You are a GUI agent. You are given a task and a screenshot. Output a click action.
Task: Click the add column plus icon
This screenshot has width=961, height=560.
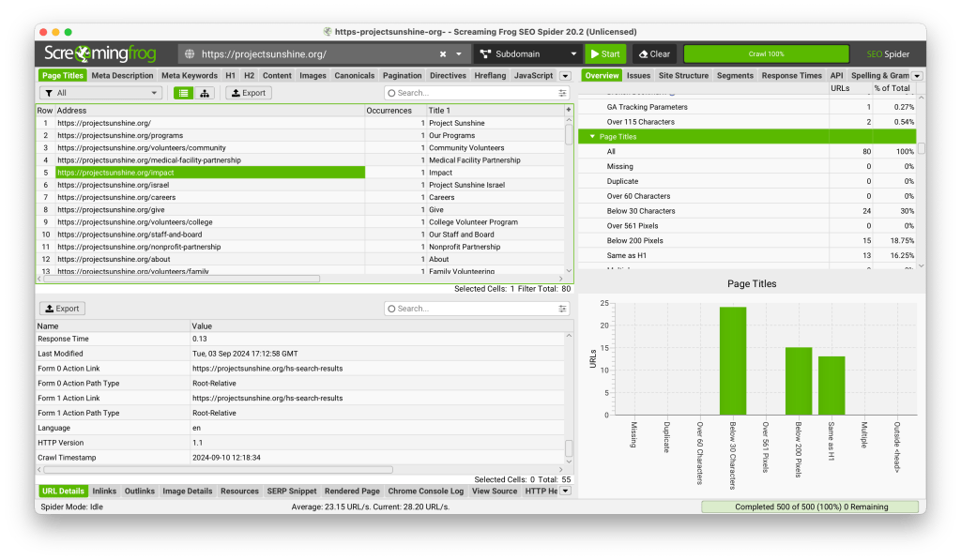[x=568, y=111]
